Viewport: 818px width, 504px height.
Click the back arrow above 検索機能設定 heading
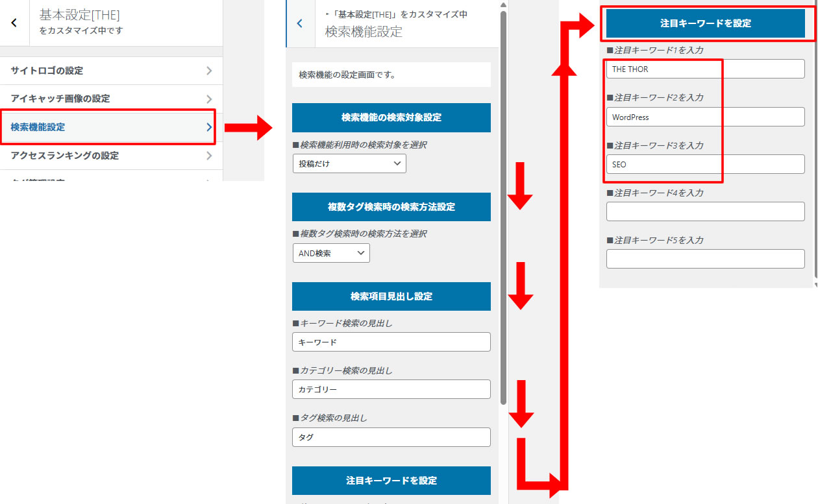tap(299, 23)
